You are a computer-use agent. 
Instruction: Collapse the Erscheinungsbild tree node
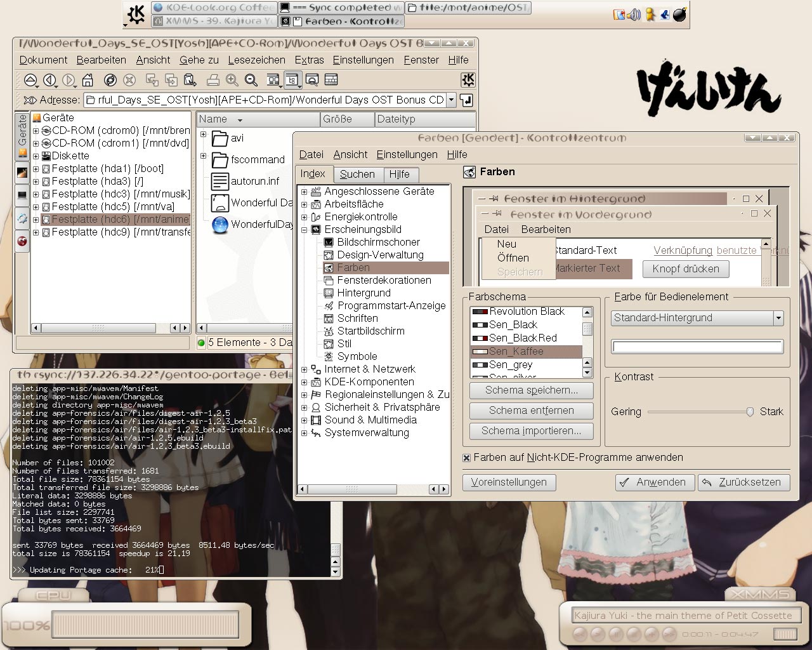pos(304,230)
